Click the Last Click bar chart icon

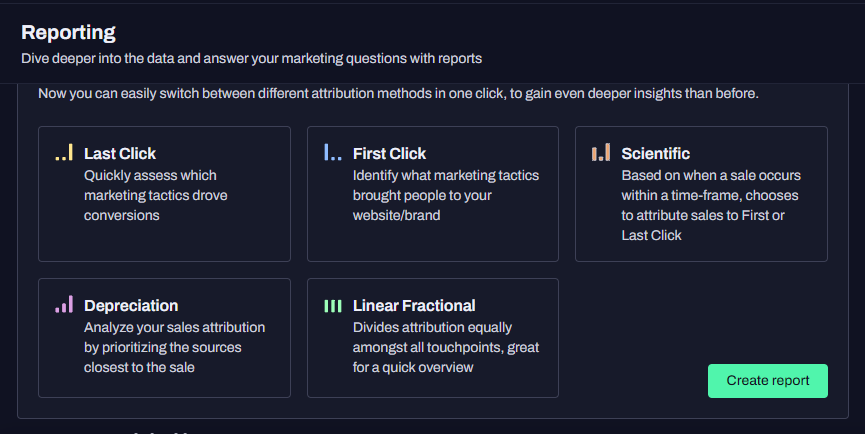pos(64,153)
